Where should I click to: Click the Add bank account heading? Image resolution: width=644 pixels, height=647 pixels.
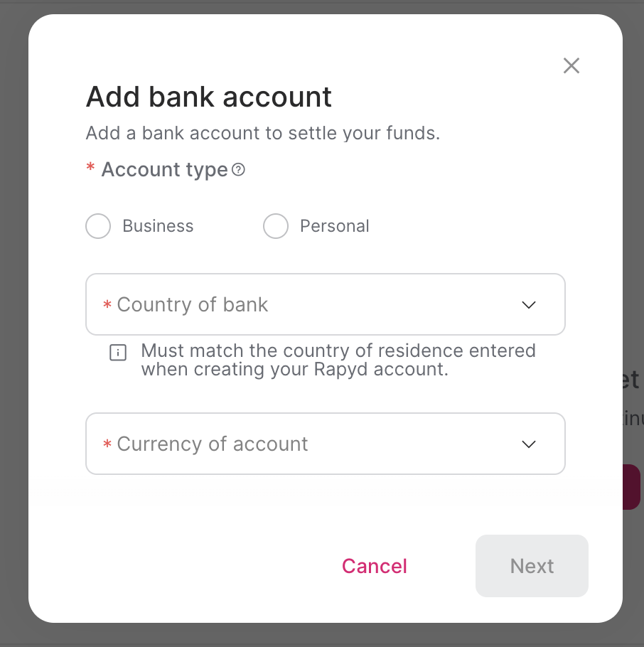(x=208, y=97)
